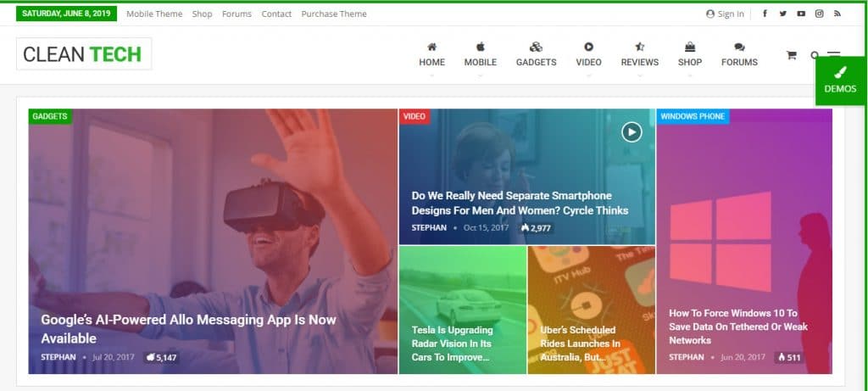Open the hamburger side menu

coord(834,53)
